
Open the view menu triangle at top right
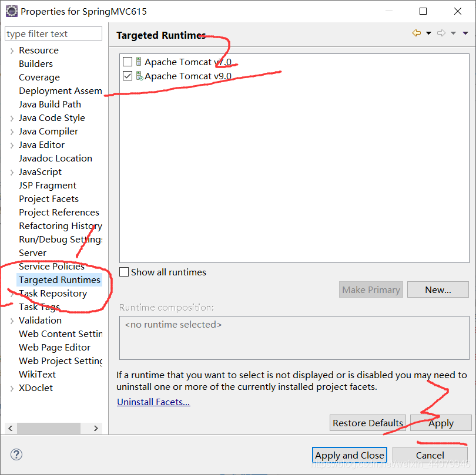tap(465, 33)
